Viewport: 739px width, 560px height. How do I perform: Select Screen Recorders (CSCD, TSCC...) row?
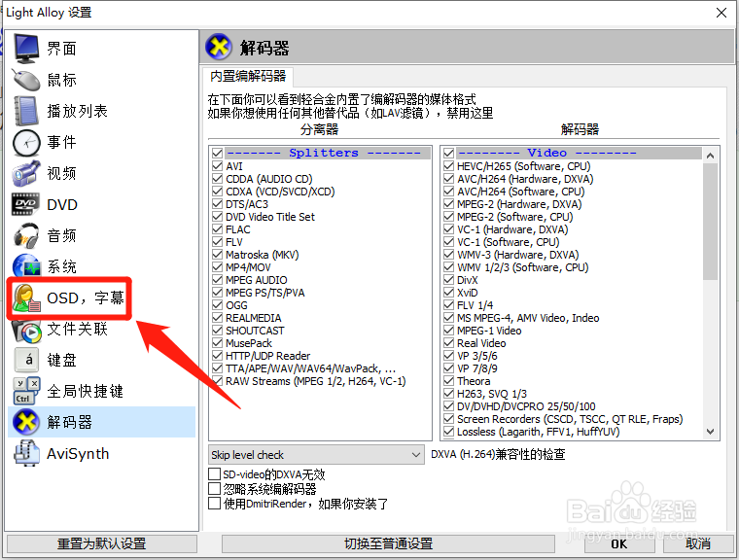[x=570, y=419]
